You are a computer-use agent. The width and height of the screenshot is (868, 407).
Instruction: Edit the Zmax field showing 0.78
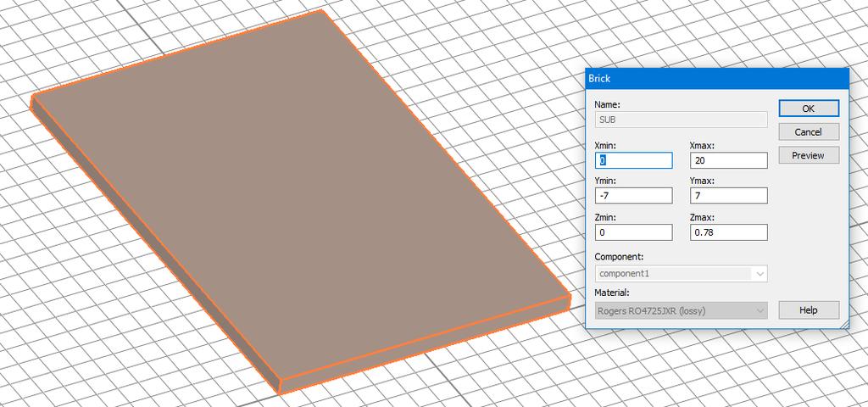(728, 232)
